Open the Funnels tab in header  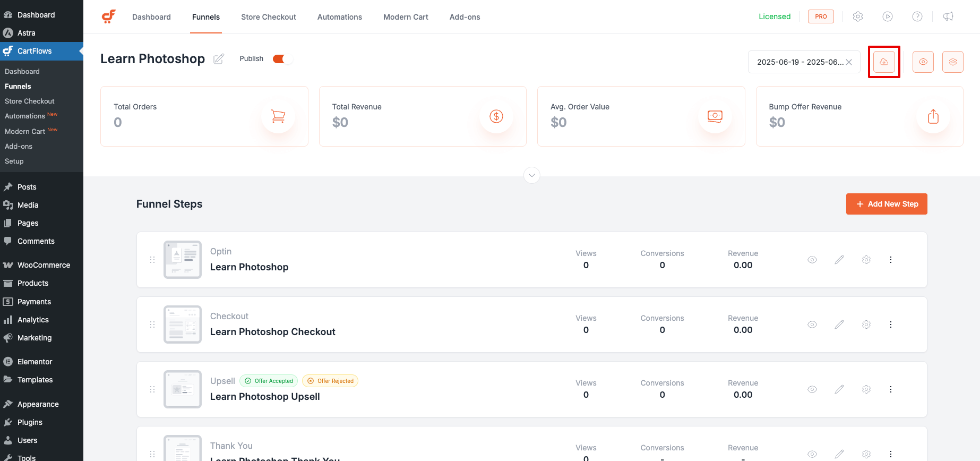click(206, 17)
